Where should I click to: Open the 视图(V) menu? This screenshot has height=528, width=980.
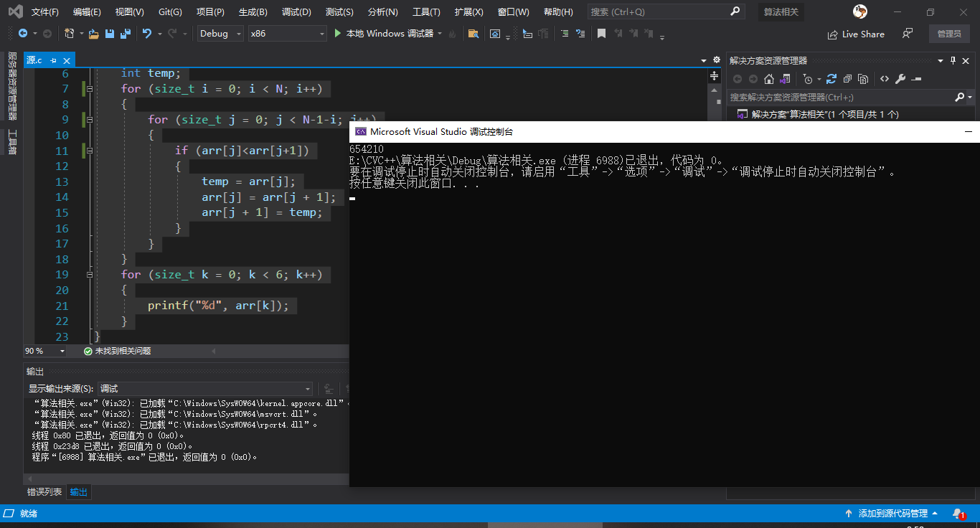[129, 12]
